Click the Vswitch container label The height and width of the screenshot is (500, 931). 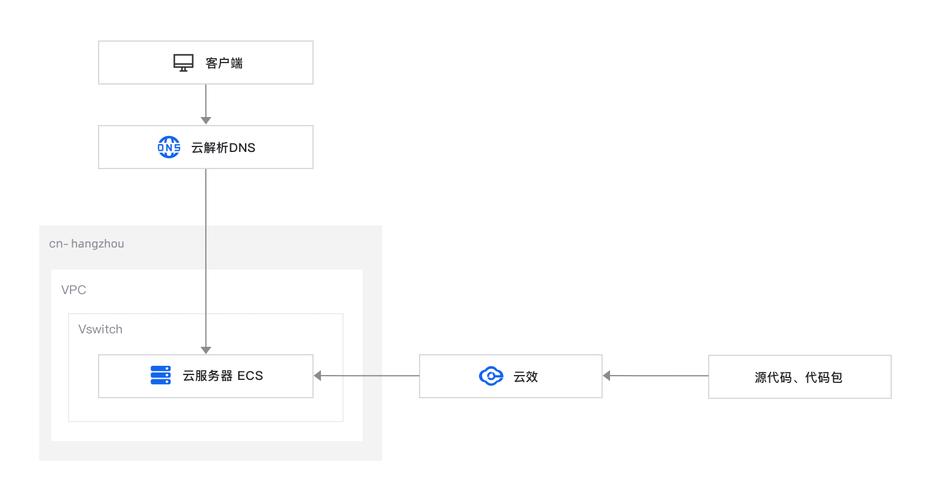pos(100,329)
